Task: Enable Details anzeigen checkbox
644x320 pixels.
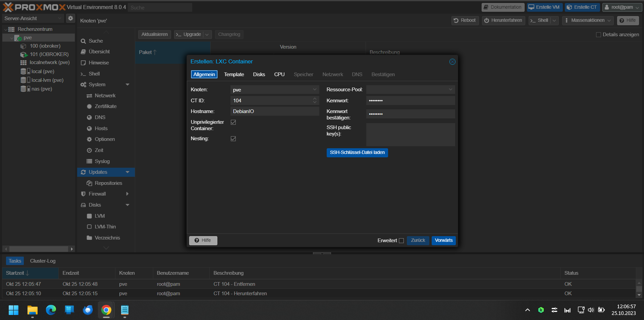Action: [x=598, y=35]
